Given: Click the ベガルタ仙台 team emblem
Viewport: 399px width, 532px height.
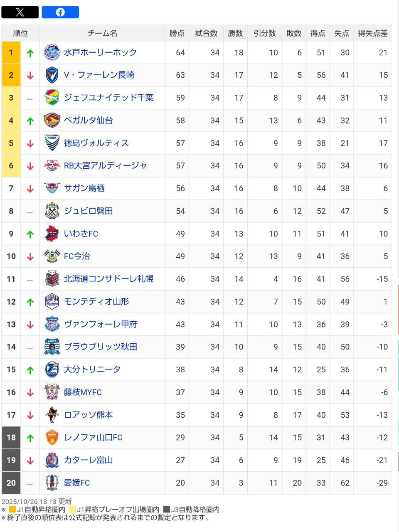Looking at the screenshot, I should pos(52,121).
